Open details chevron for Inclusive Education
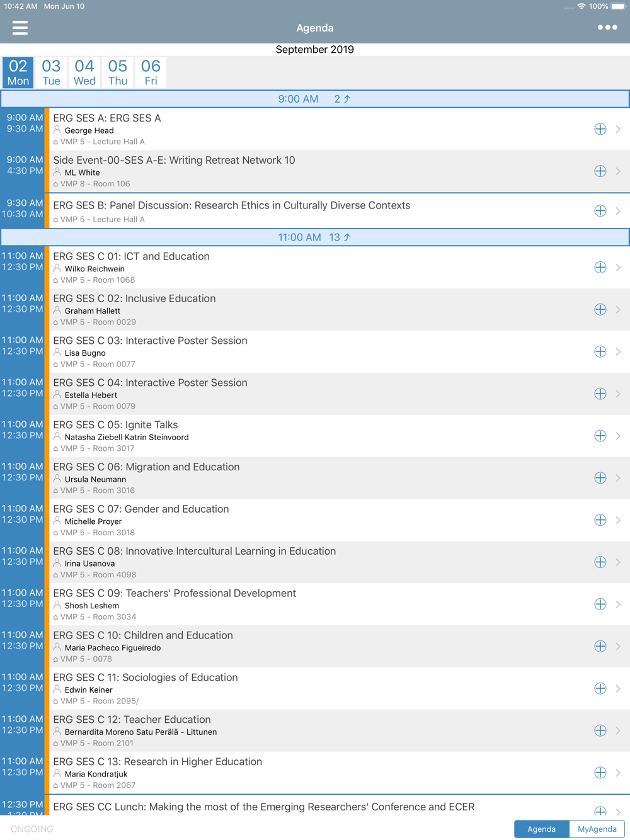 (618, 310)
